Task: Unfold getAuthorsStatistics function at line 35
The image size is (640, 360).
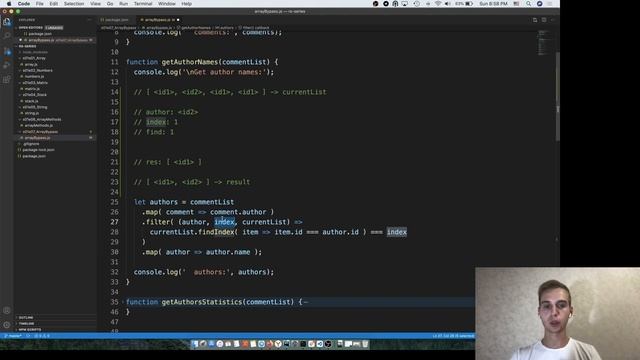Action: tap(123, 302)
